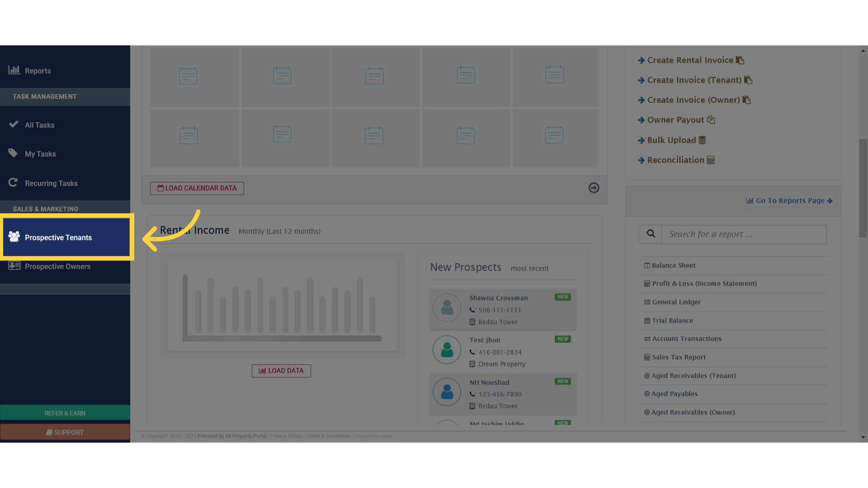Screen dimensions: 868x488
Task: Click the My Tasks tag icon
Action: [x=13, y=153]
